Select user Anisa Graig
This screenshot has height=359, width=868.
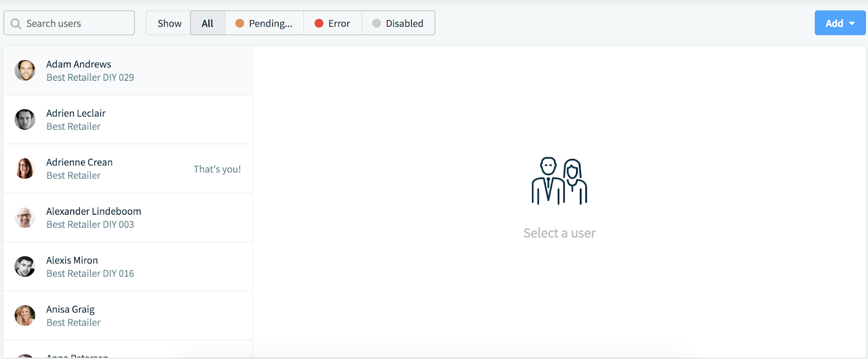pos(128,316)
